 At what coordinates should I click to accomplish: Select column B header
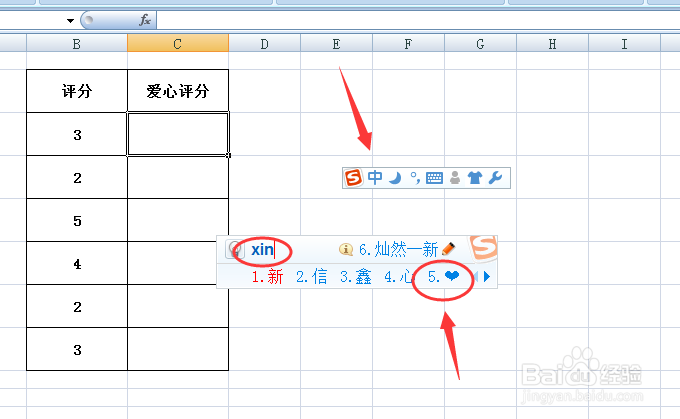77,44
